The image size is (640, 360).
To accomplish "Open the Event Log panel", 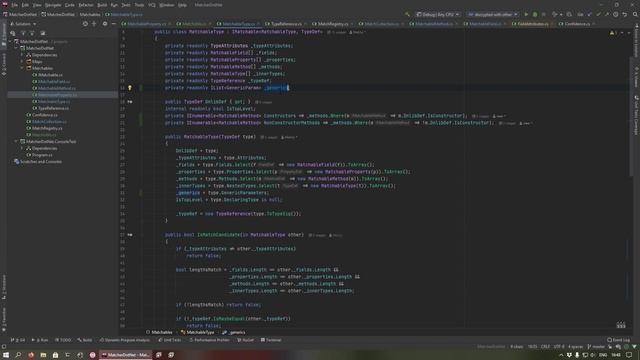I will (618, 340).
